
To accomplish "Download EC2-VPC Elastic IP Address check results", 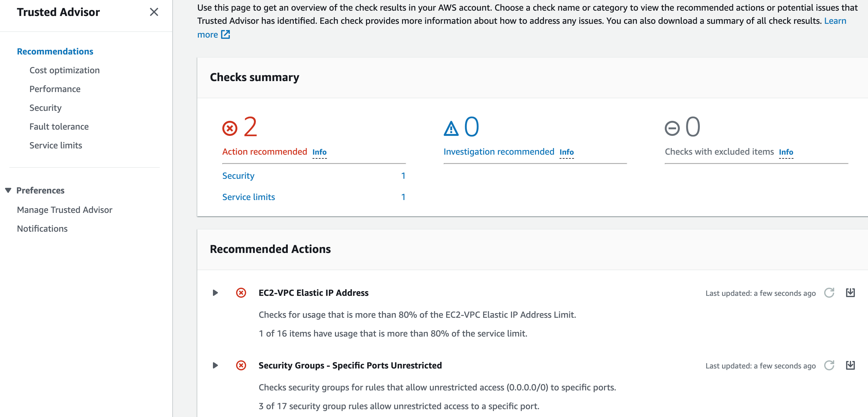I will (850, 293).
